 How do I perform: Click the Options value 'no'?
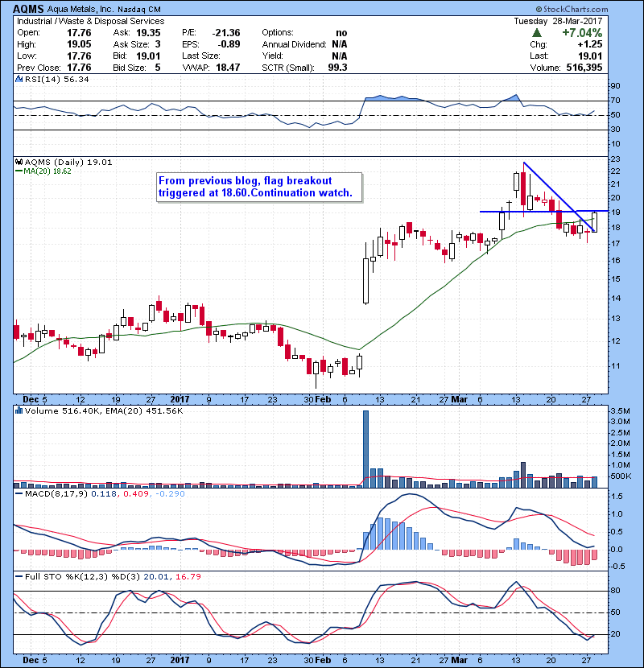341,33
